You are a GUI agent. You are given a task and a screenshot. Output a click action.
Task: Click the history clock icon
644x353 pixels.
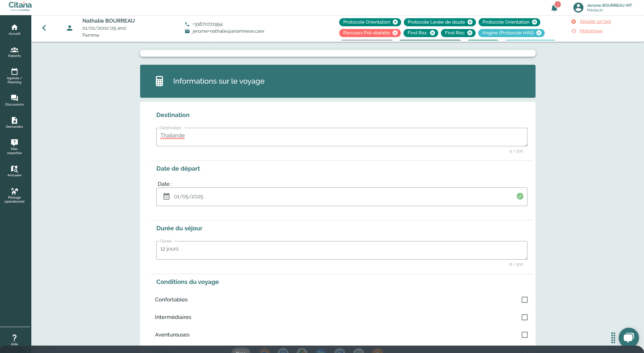(x=574, y=31)
